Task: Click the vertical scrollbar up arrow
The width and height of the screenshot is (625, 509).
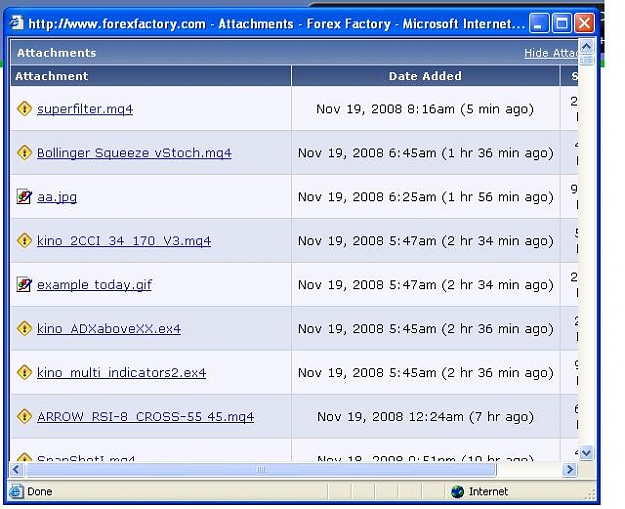Action: tap(586, 47)
